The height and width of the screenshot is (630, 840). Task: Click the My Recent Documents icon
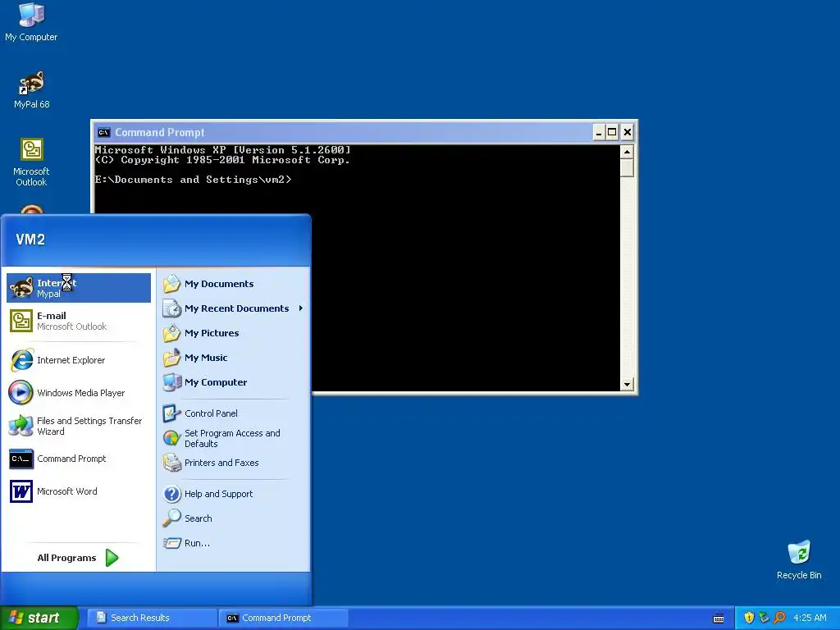[172, 308]
